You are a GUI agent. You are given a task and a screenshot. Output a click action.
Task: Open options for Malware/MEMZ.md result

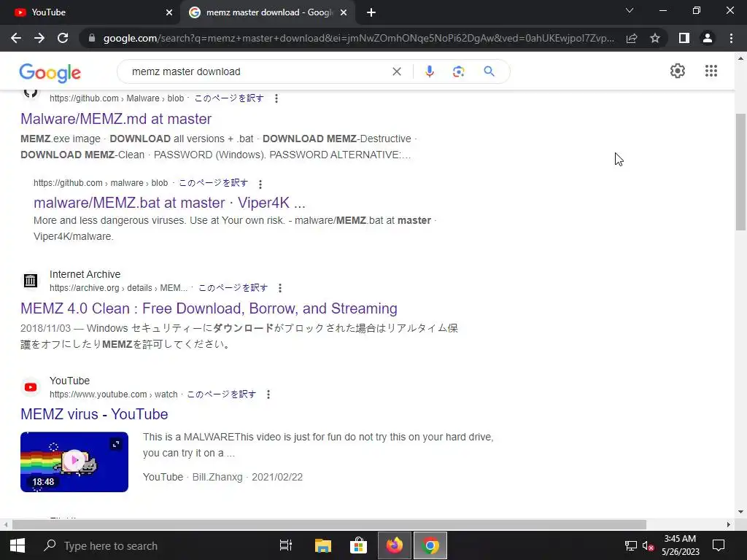276,98
